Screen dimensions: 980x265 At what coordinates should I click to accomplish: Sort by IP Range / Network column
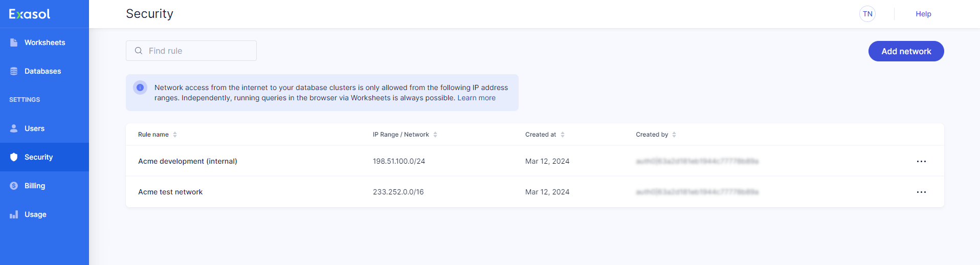coord(435,135)
